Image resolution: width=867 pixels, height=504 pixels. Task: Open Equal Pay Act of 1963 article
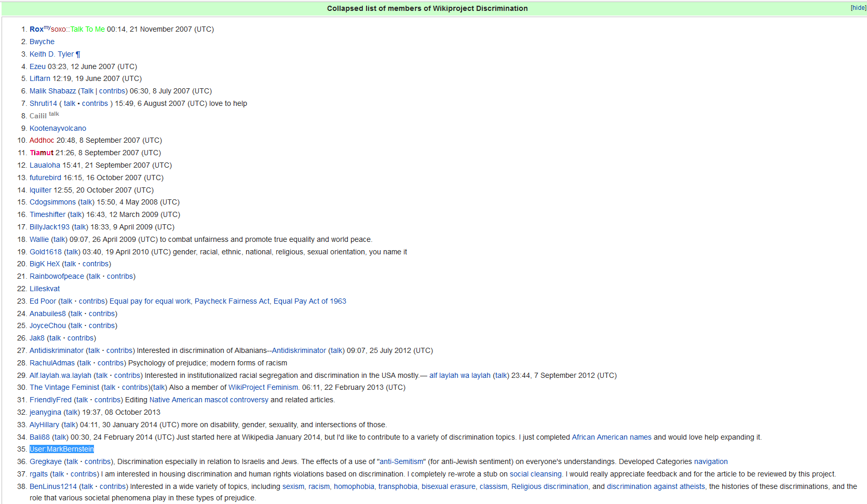[x=310, y=301]
